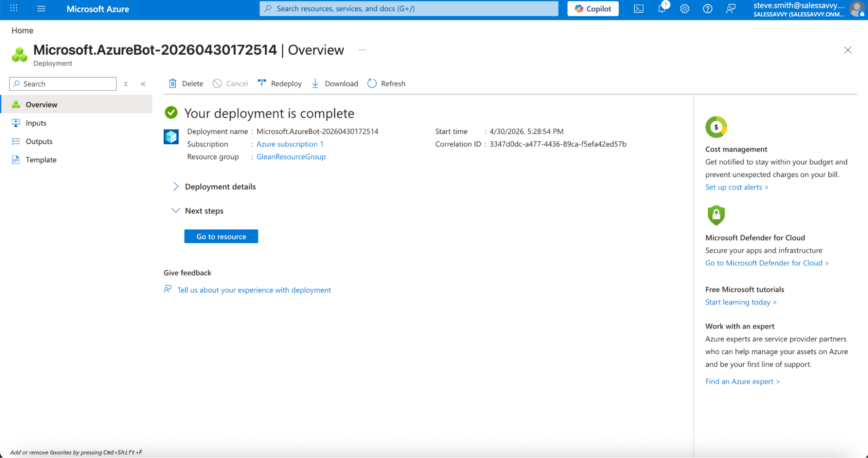This screenshot has width=868, height=458.
Task: Open portal settings gear
Action: (685, 9)
